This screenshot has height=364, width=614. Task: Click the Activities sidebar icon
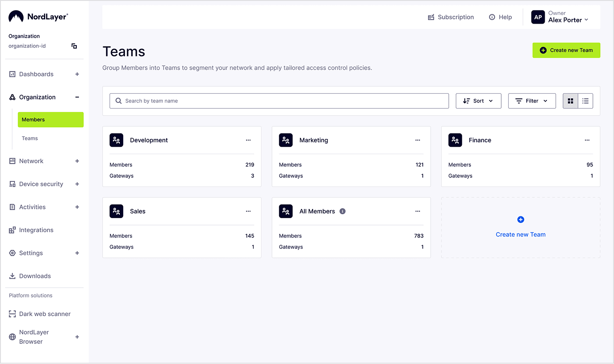click(12, 207)
